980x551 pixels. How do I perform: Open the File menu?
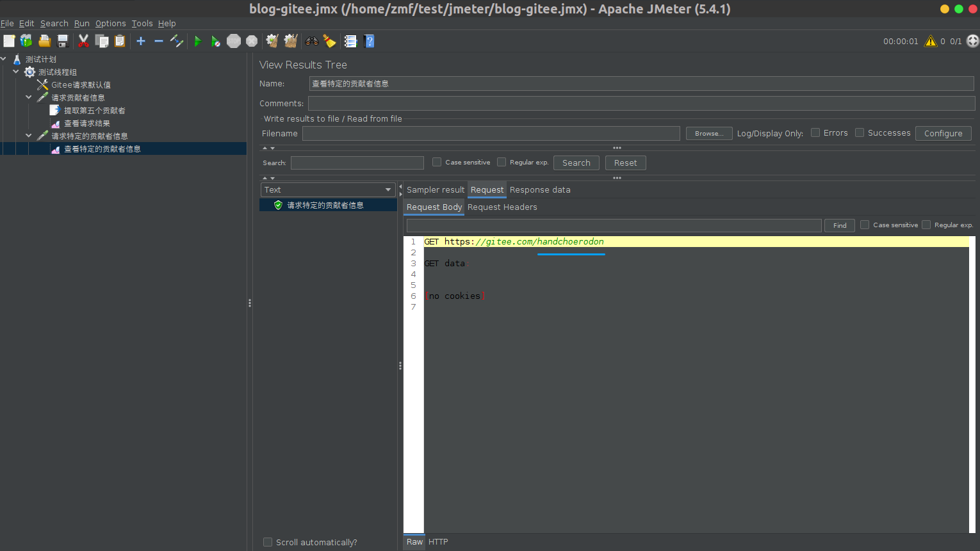pos(7,23)
